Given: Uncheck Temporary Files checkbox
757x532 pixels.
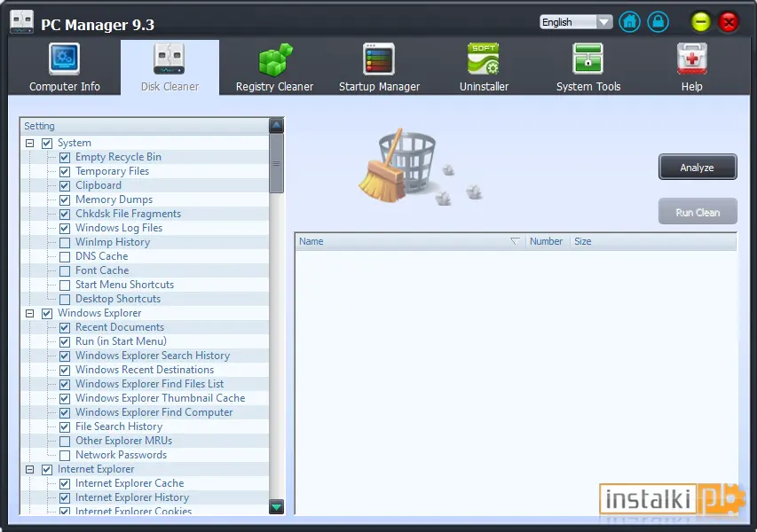Looking at the screenshot, I should [x=65, y=172].
